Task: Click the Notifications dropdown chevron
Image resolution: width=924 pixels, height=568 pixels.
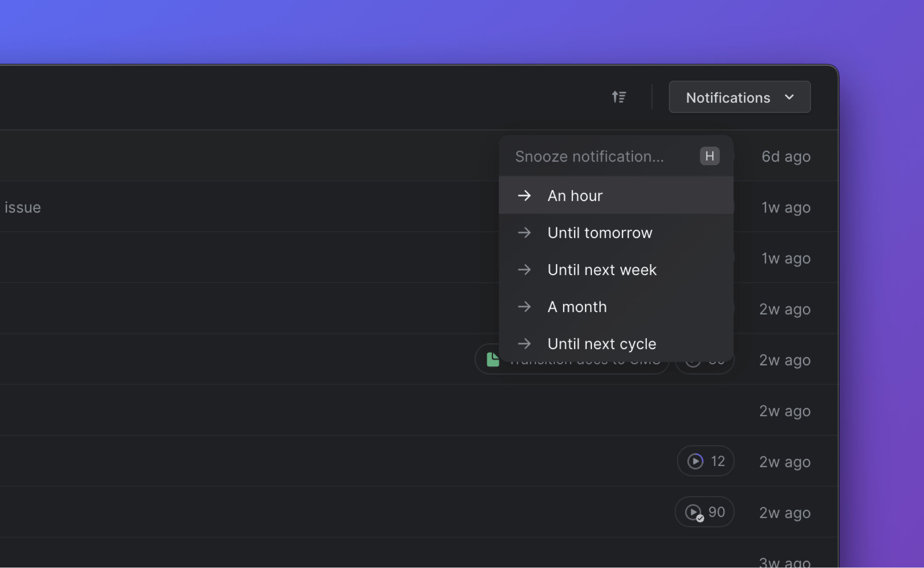Action: click(x=789, y=97)
